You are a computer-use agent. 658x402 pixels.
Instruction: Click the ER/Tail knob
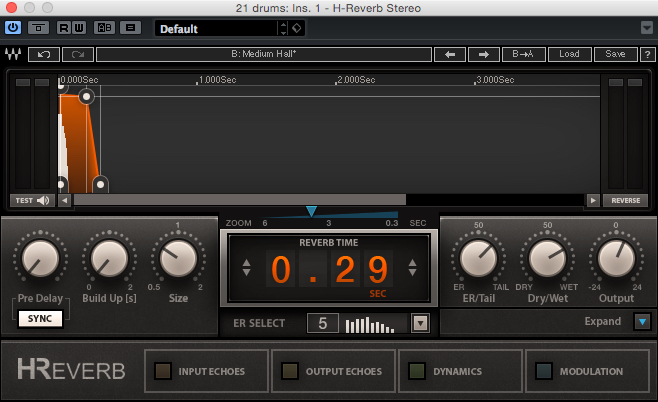478,258
